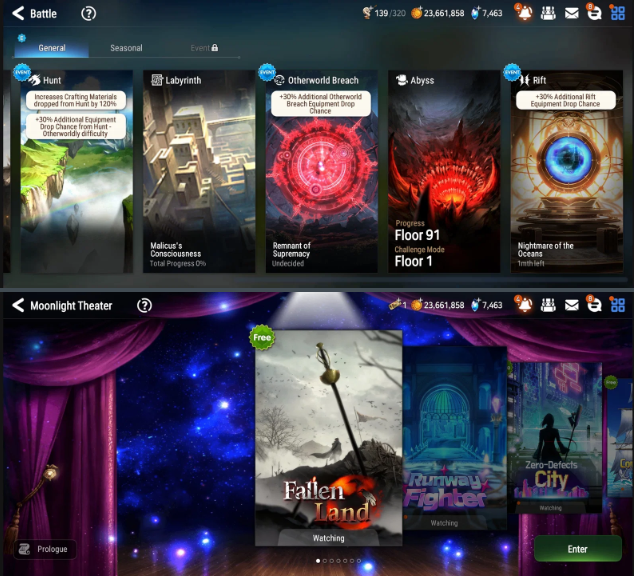Viewport: 634px width, 576px height.
Task: Open the Otherworld Breach card
Action: point(321,171)
